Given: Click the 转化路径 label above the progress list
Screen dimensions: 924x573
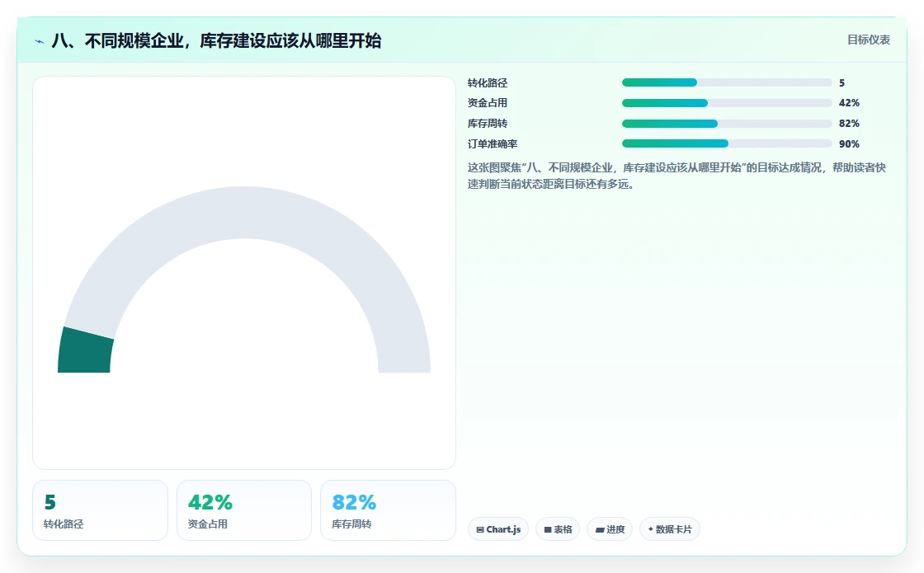Looking at the screenshot, I should click(x=488, y=83).
